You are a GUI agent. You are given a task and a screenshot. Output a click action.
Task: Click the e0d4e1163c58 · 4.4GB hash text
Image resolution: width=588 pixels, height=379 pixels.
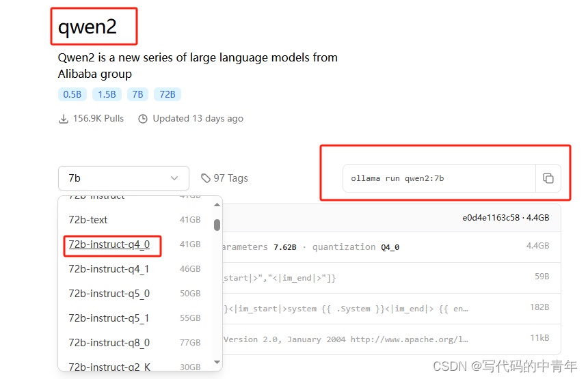505,218
